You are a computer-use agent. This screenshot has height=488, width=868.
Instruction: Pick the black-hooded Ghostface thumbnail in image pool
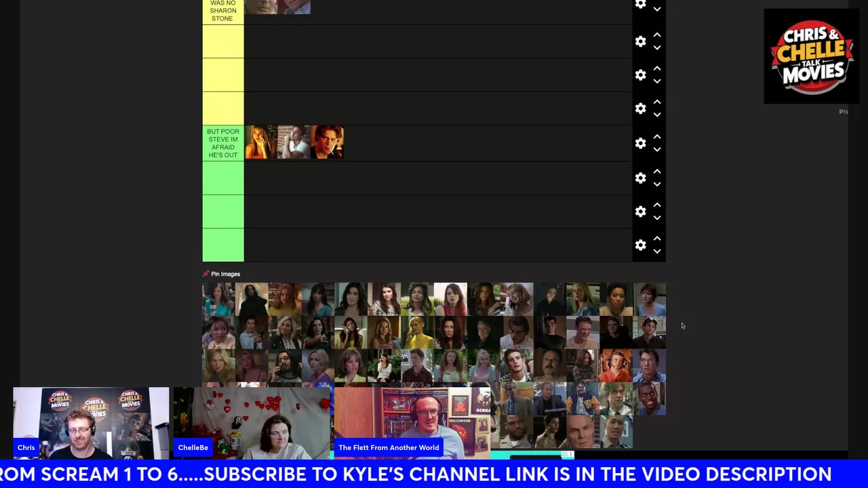252,299
